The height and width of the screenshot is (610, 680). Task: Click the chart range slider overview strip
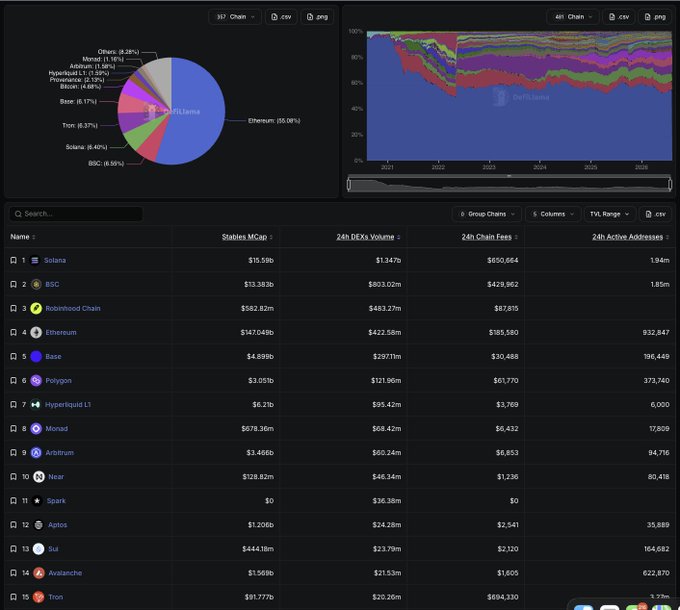[510, 184]
